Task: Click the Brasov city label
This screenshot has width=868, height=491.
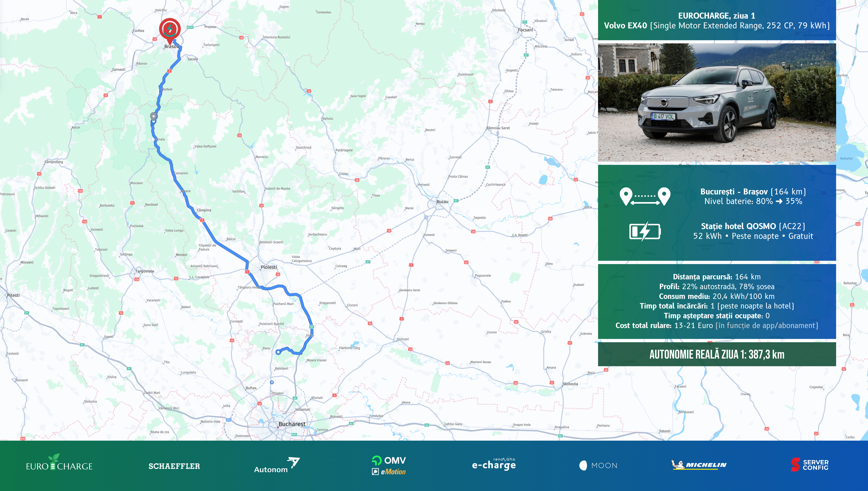Action: (172, 47)
